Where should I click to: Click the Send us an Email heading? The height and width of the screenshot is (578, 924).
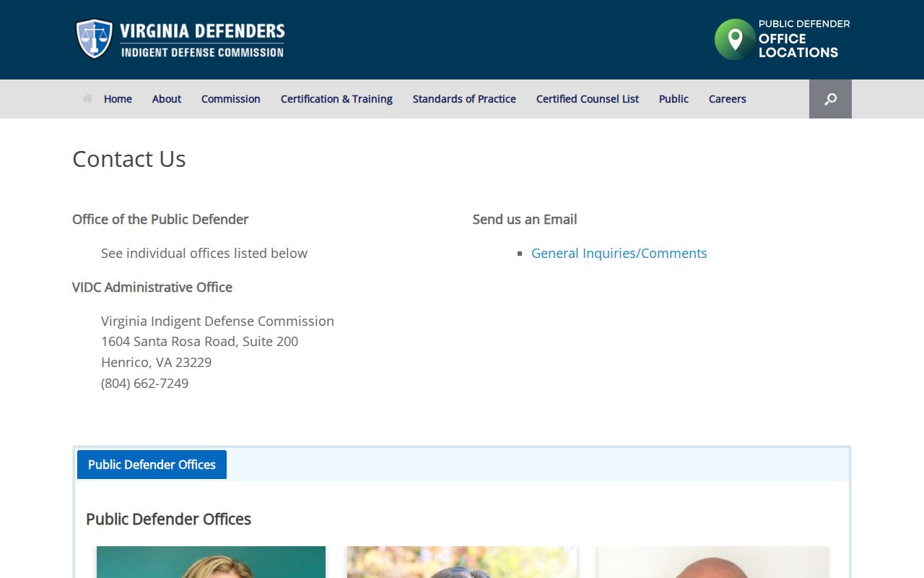pos(525,219)
